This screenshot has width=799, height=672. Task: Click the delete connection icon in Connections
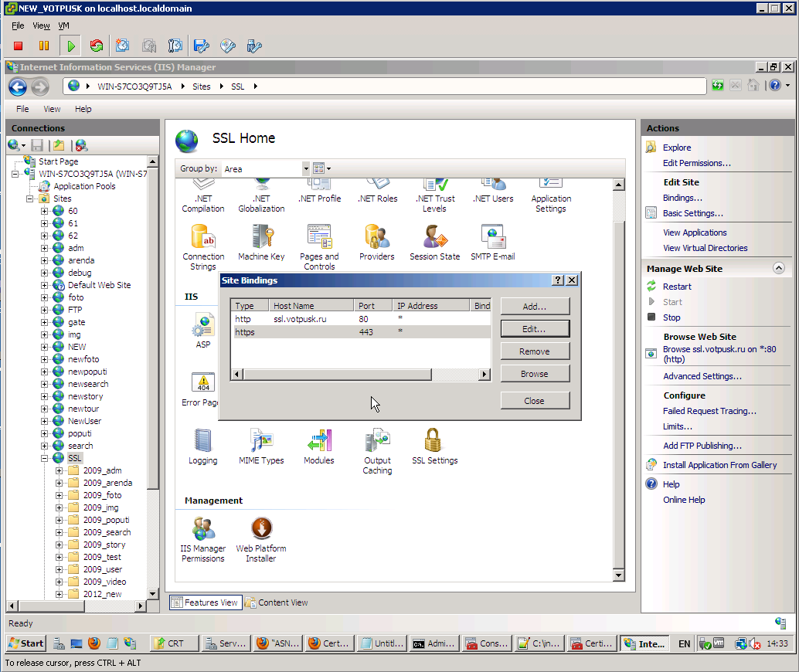coord(82,146)
